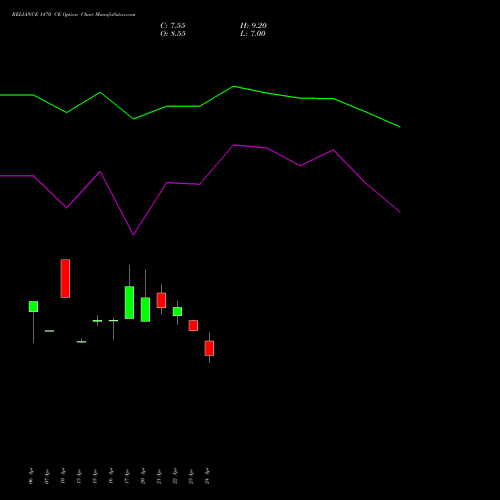
Task: Click the tall green candle above 17 Apr
Action: tap(129, 302)
